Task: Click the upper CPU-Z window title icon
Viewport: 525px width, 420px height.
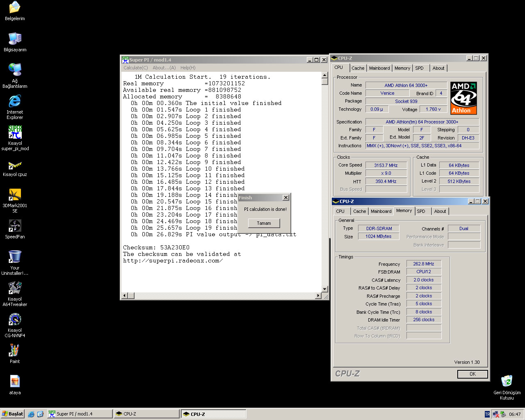Action: tap(334, 58)
